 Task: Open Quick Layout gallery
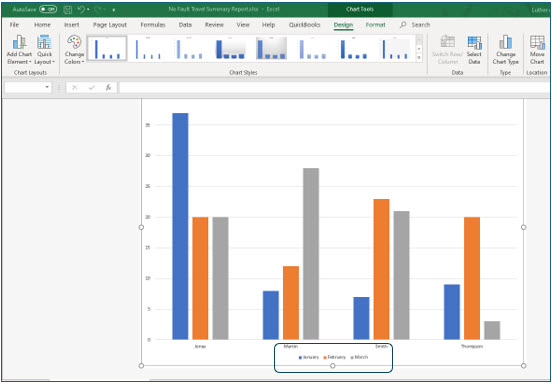44,50
